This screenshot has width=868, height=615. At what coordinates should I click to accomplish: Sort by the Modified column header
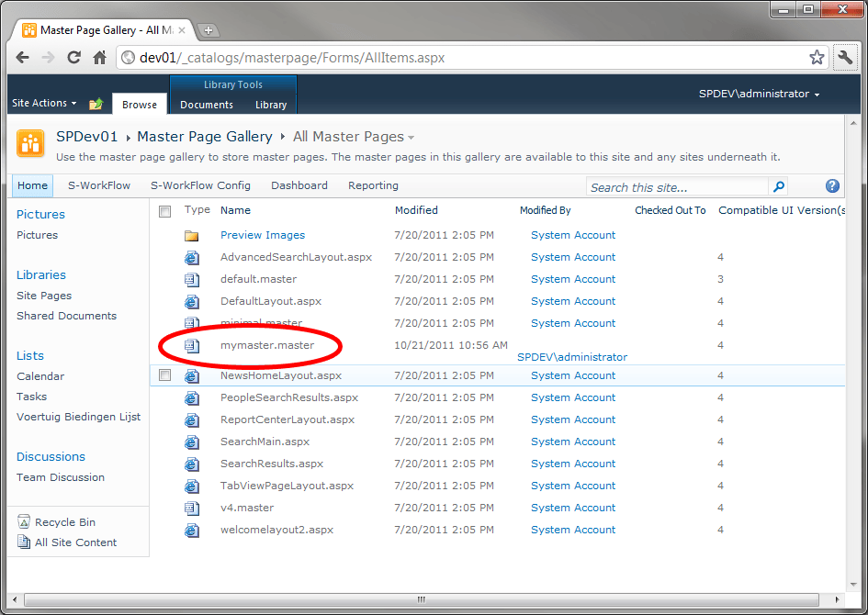[416, 210]
